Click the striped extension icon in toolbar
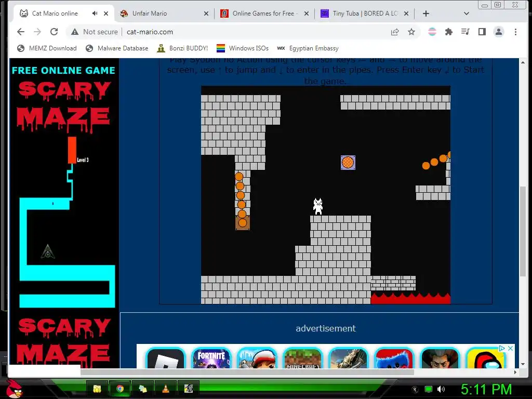The width and height of the screenshot is (532, 399). [x=432, y=32]
